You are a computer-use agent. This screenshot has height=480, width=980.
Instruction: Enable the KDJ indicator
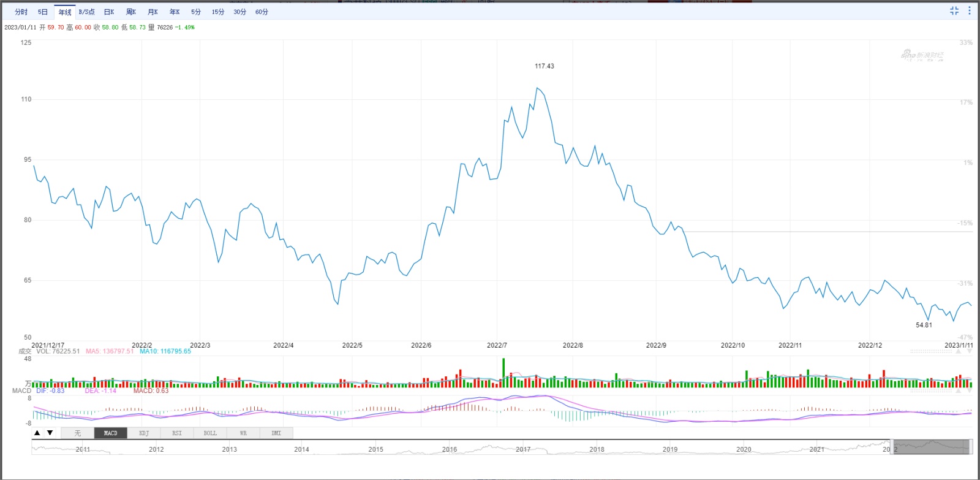click(x=144, y=433)
